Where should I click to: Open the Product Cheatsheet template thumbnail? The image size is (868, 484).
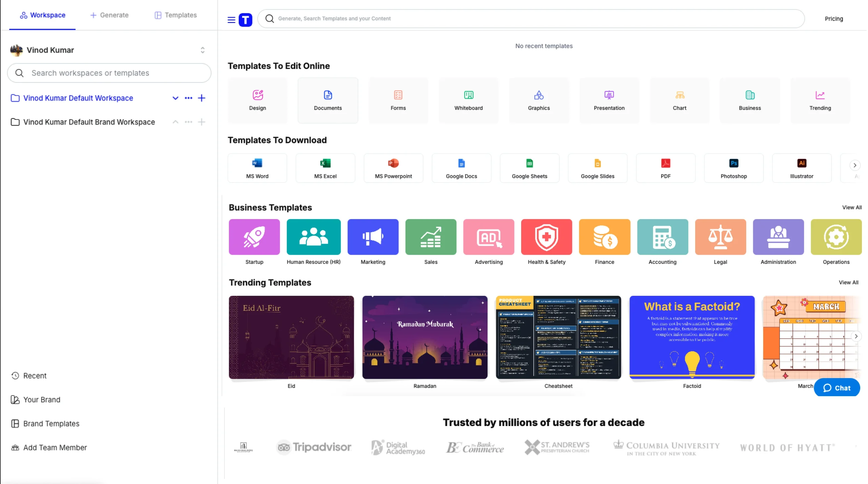(558, 337)
